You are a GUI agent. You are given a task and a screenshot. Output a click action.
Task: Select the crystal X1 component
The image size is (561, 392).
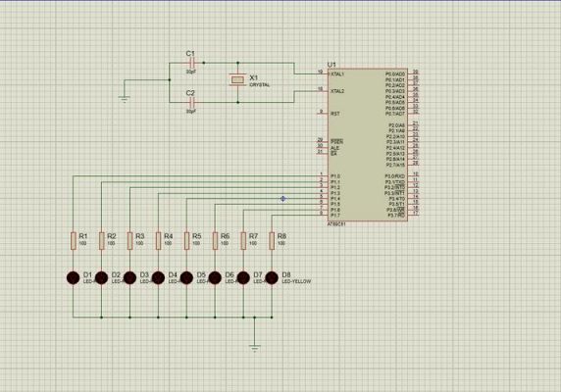(238, 79)
